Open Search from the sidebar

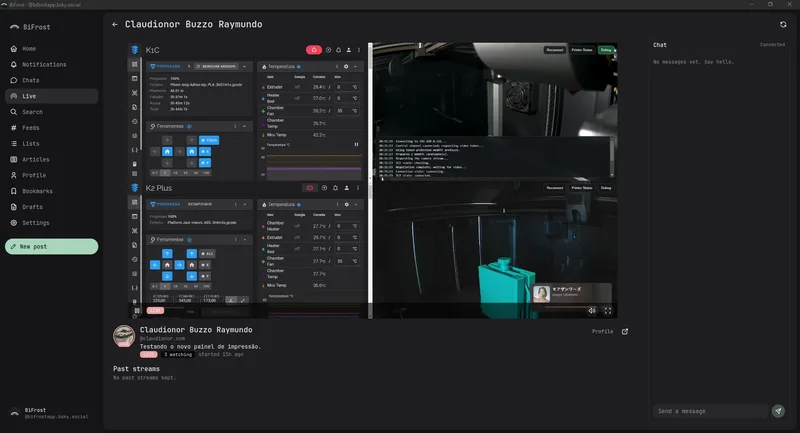(x=51, y=112)
